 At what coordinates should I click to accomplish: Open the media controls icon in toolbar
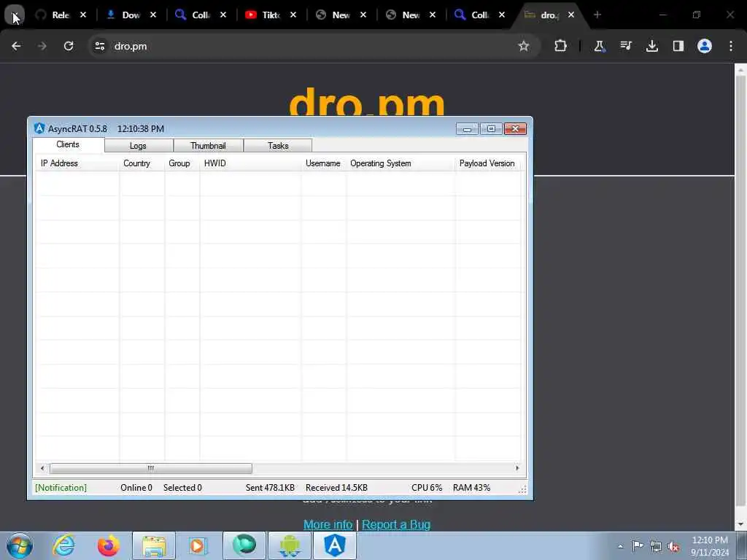tap(625, 46)
